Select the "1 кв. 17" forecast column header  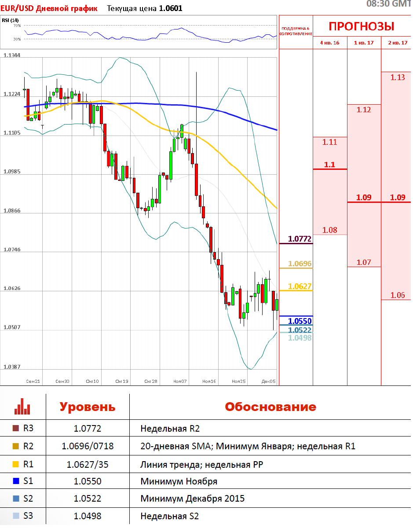[x=364, y=43]
